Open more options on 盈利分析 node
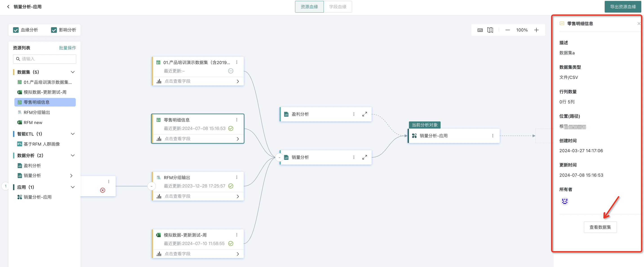 click(354, 114)
